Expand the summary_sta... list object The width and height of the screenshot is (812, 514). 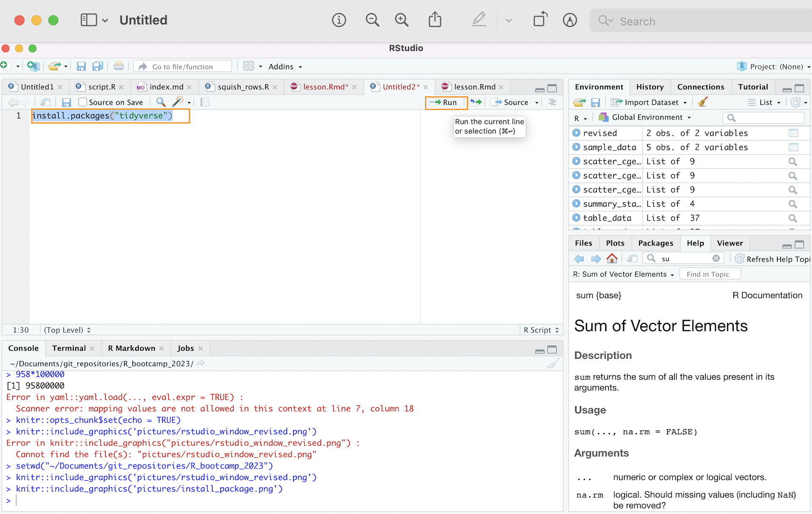click(x=576, y=203)
